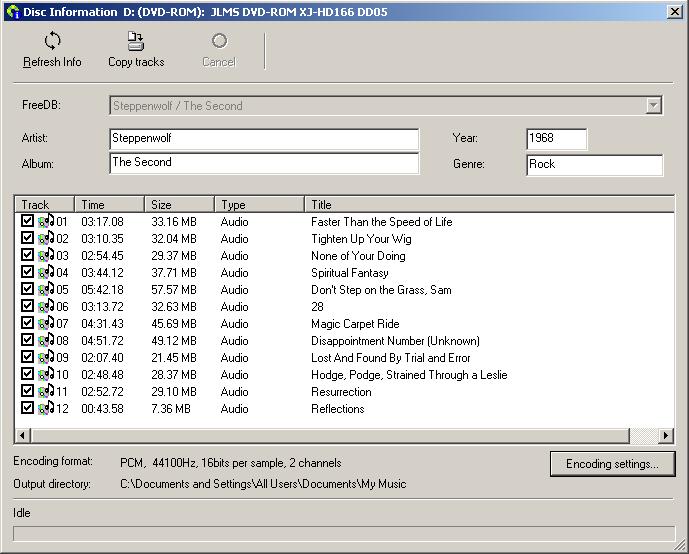This screenshot has width=689, height=554.
Task: Uncheck track 01 Faster Than the Speed of Life
Action: (27, 221)
